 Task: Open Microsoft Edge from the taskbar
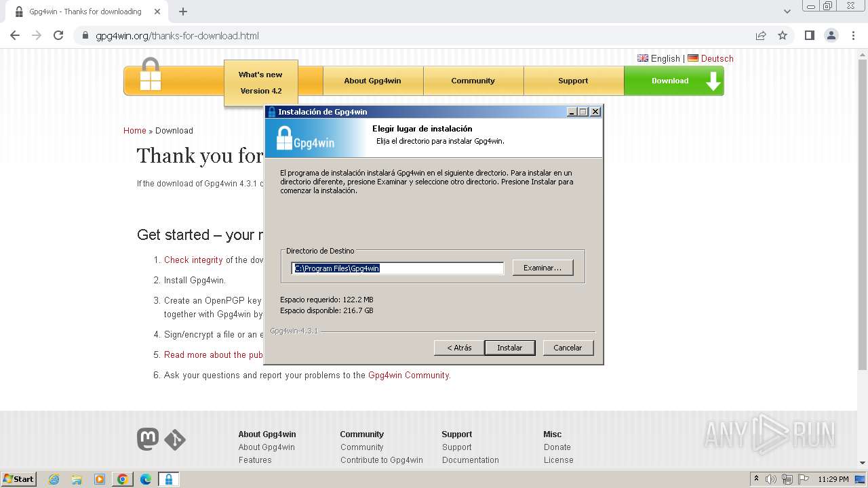click(146, 479)
